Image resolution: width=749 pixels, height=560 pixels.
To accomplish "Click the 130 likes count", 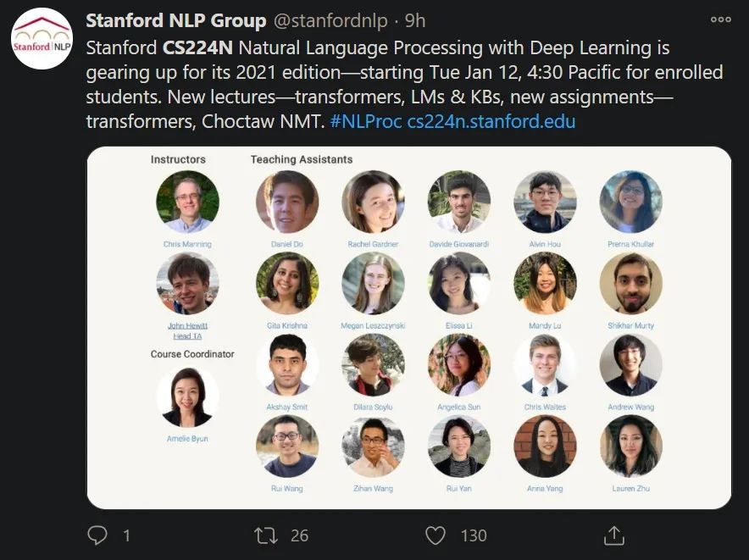I will 474,535.
